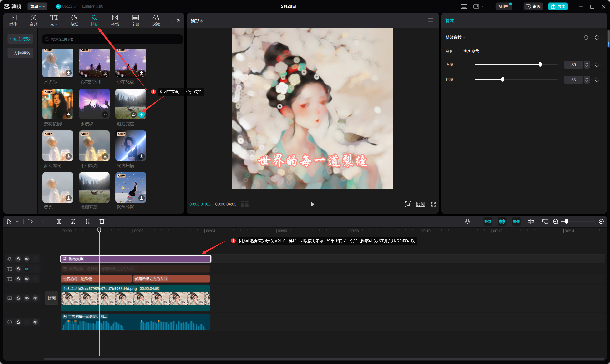The image size is (610, 364).
Task: Step the 速度 value stepper
Action: click(x=587, y=80)
